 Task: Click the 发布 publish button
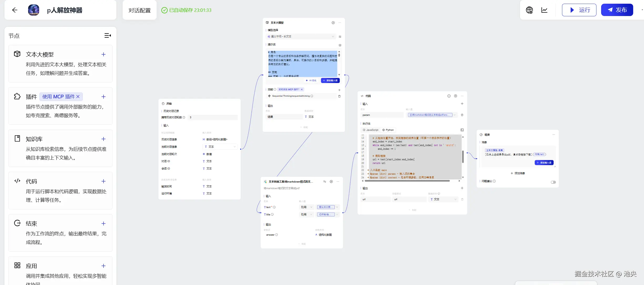[617, 10]
